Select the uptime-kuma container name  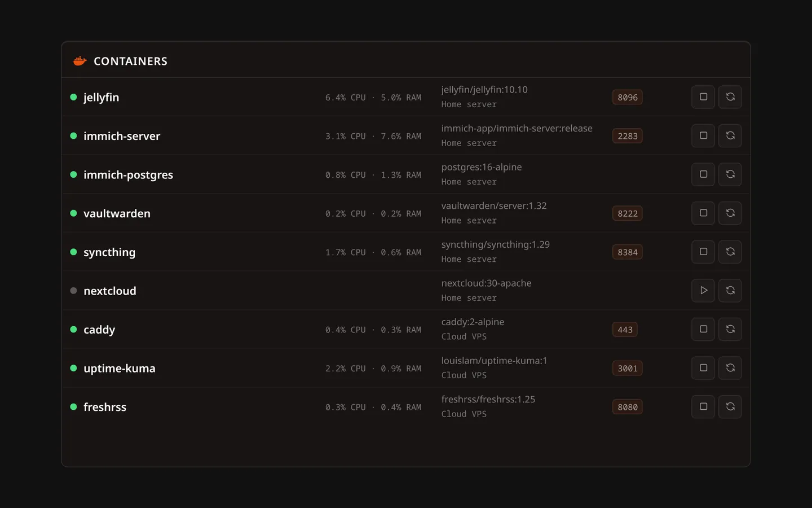(120, 368)
